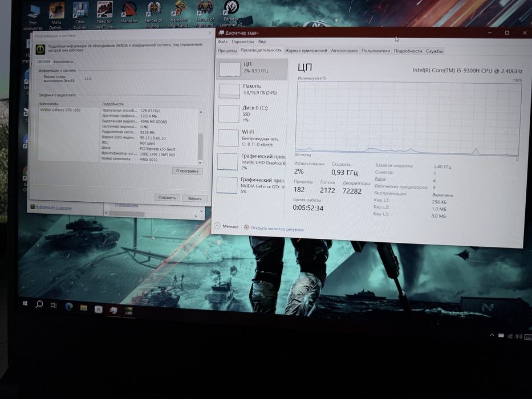The image size is (532, 399).
Task: Select the Диск 0 (C:) entry
Action: (251, 113)
